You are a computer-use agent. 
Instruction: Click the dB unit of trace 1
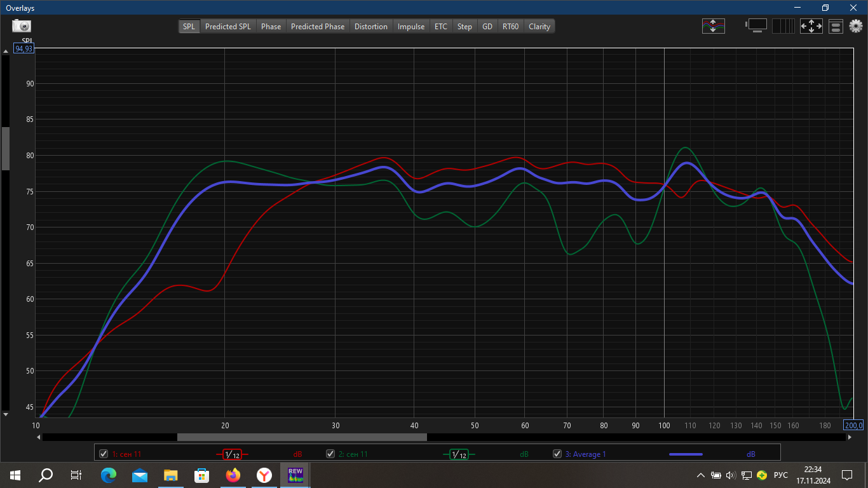(x=297, y=454)
